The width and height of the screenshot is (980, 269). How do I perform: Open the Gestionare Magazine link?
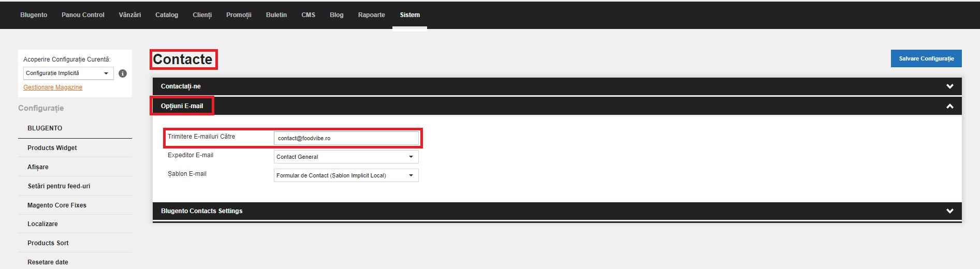(53, 87)
